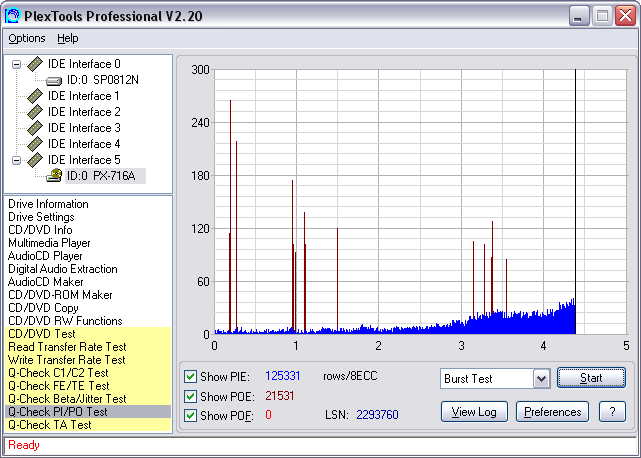
Task: Uncheck the Show PIE checkbox
Action: click(190, 376)
